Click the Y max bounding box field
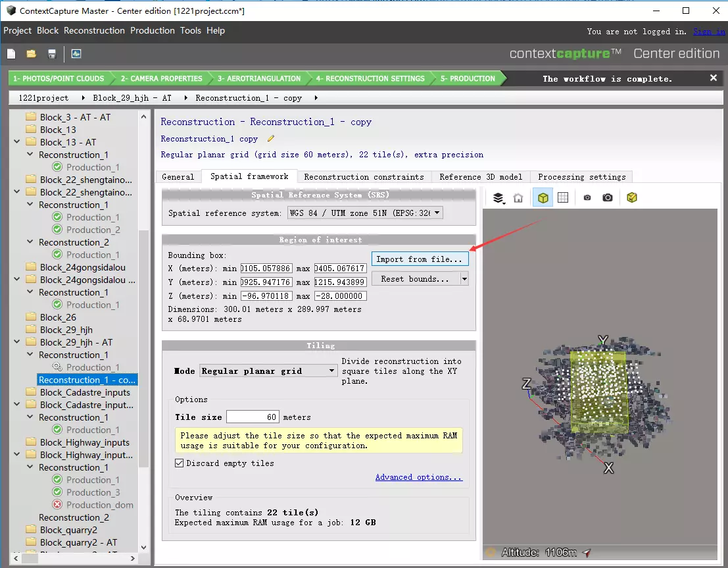The height and width of the screenshot is (568, 728). coord(340,282)
